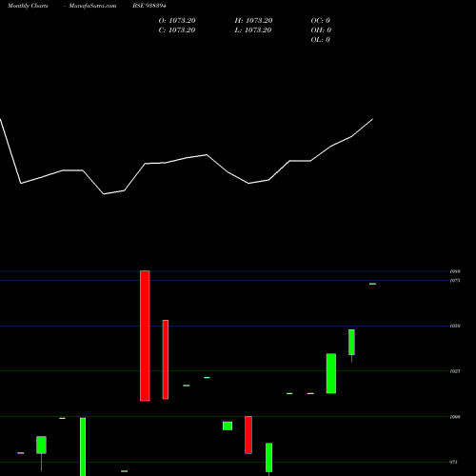Viewport: 476px width, 476px height.
Task: Click the tallest red candlestick
Action: 145,336
